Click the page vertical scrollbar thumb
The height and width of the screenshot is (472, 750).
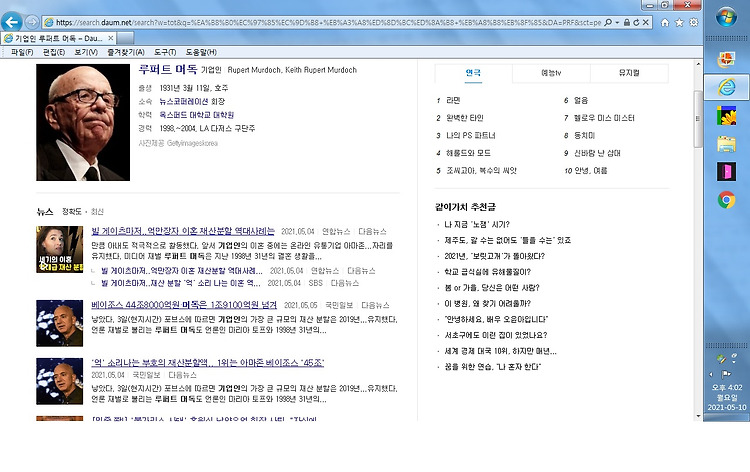tap(698, 118)
